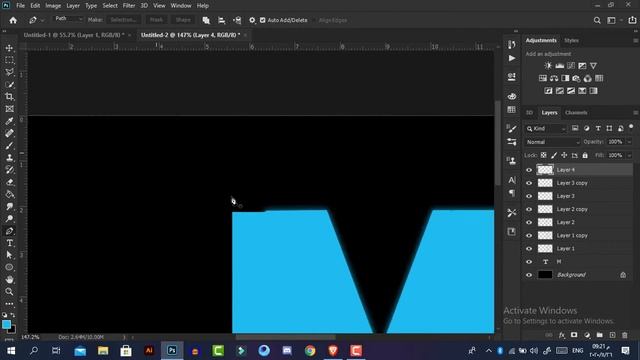Open the Opacity slider dropdown arrow
Image resolution: width=640 pixels, height=360 pixels.
(x=629, y=142)
